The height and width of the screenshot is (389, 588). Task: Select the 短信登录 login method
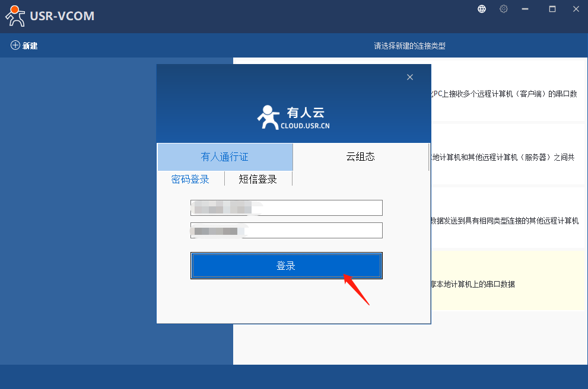(258, 179)
